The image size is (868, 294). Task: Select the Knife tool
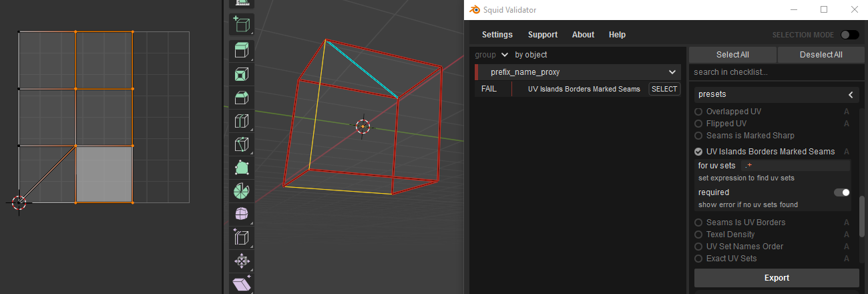241,144
